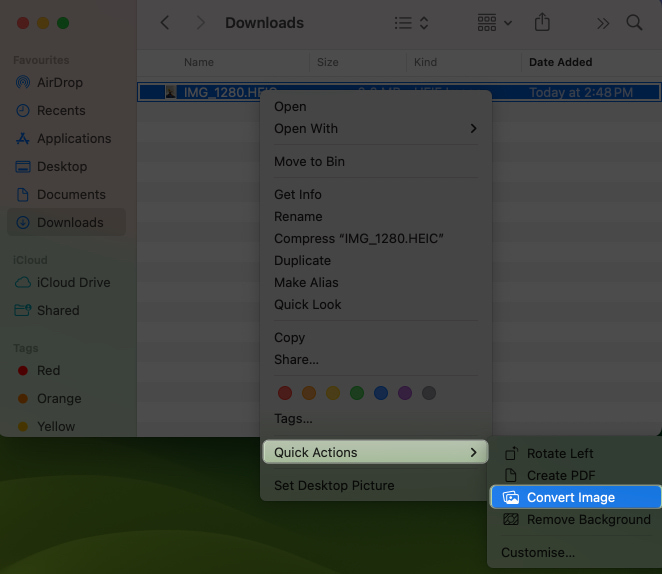Sort by the Date Added column header
The height and width of the screenshot is (574, 662).
pyautogui.click(x=561, y=62)
